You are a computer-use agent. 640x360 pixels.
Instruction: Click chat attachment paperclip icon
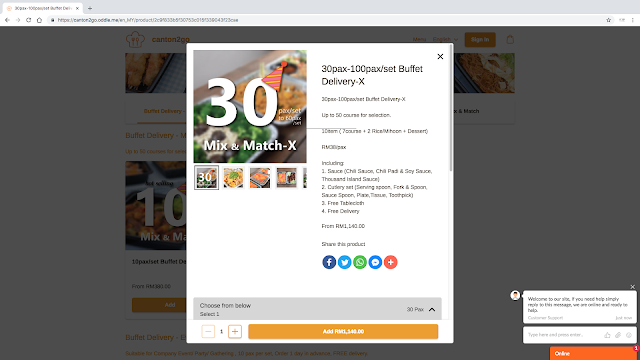click(x=618, y=335)
